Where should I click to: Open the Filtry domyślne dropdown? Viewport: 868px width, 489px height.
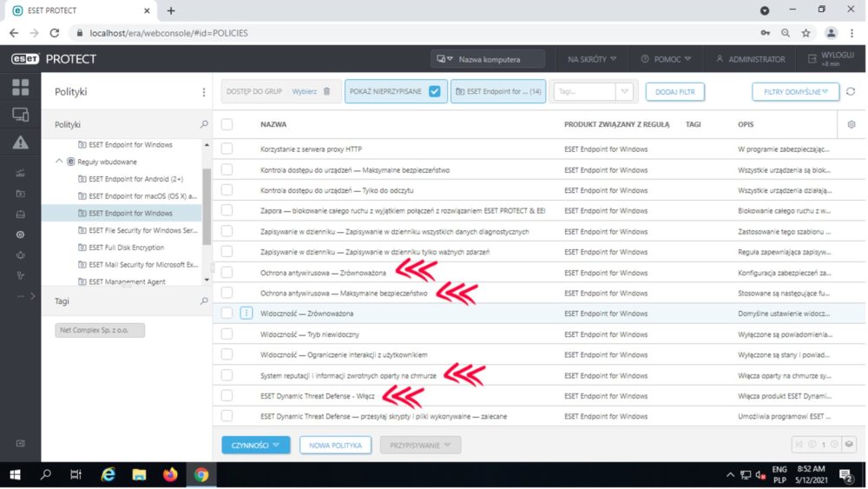point(795,91)
